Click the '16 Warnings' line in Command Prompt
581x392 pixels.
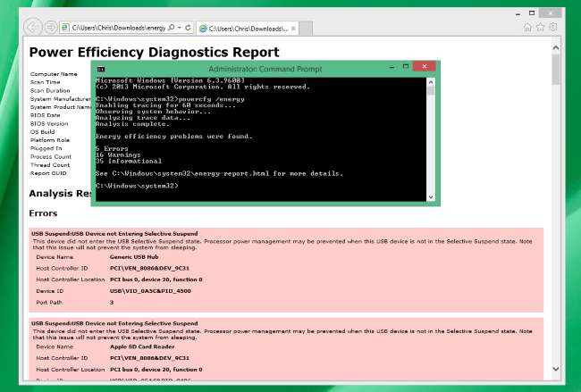(x=118, y=154)
